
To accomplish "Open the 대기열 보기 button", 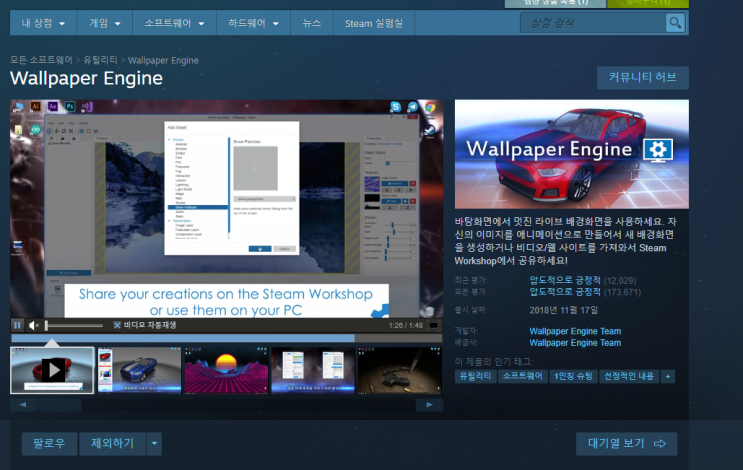I will click(x=626, y=443).
